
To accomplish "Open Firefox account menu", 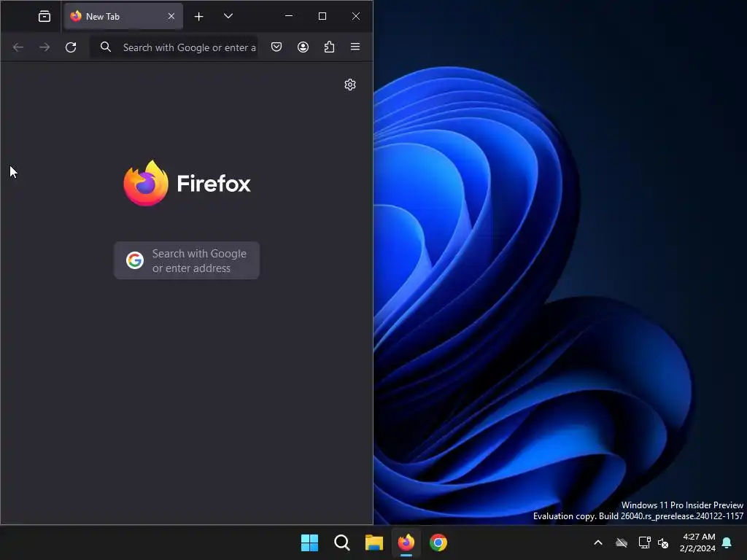I will tap(303, 47).
